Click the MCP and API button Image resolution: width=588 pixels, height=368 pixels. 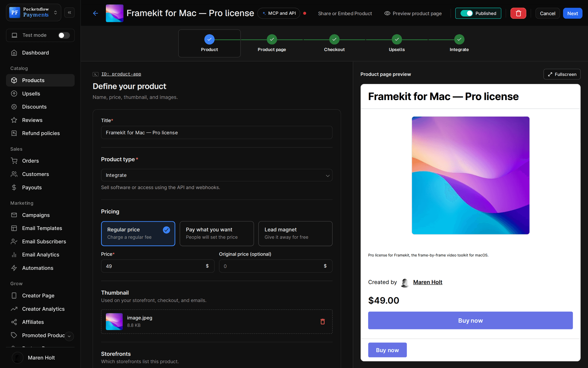(279, 13)
